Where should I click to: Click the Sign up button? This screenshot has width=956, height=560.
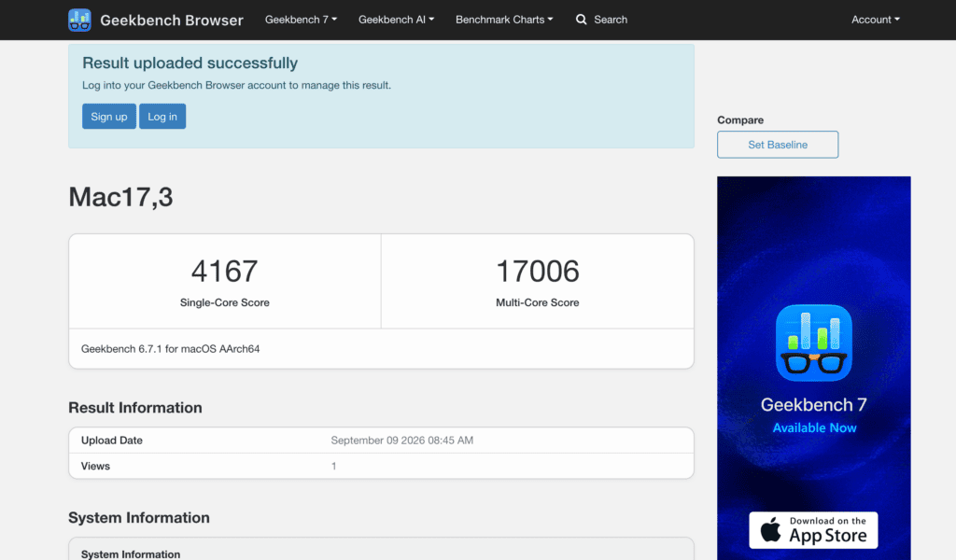[x=109, y=117]
